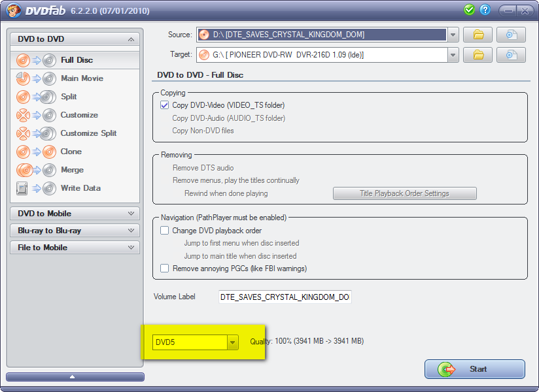This screenshot has width=539, height=392.
Task: Open the Target drive dropdown arrow
Action: click(453, 55)
